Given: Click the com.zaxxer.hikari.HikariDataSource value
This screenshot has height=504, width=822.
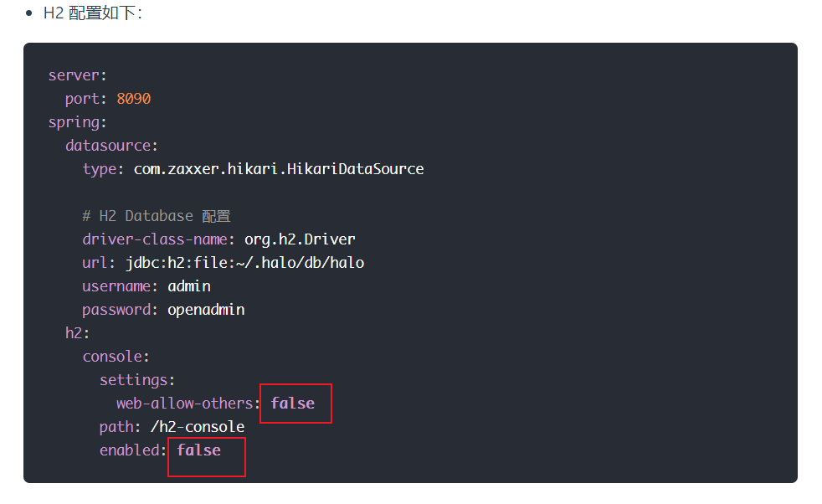Looking at the screenshot, I should [x=279, y=169].
